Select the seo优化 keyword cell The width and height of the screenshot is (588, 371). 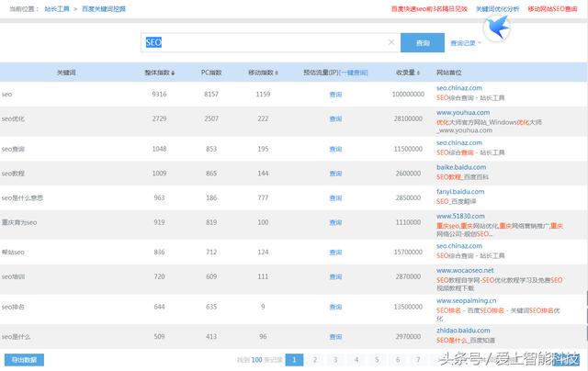pyautogui.click(x=13, y=118)
